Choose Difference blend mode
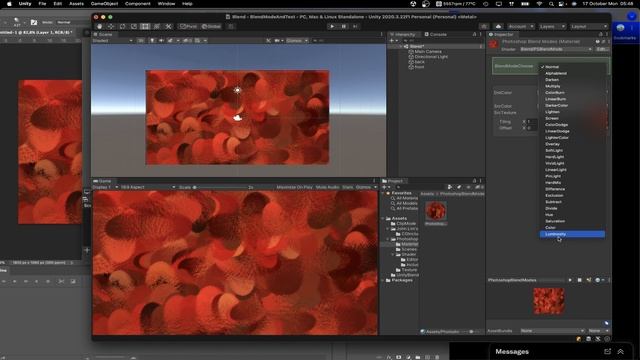This screenshot has width=640, height=360. click(x=572, y=189)
